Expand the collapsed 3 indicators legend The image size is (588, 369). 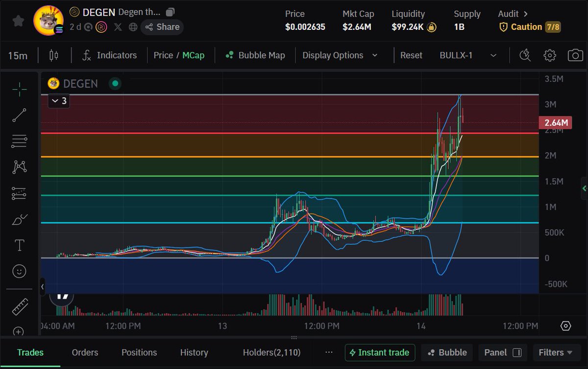(58, 101)
